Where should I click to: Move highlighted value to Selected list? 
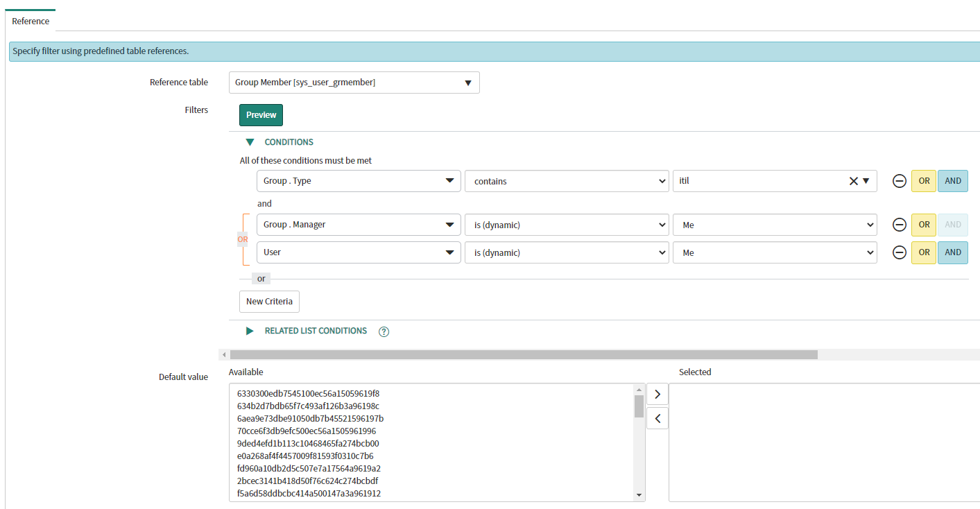[657, 394]
